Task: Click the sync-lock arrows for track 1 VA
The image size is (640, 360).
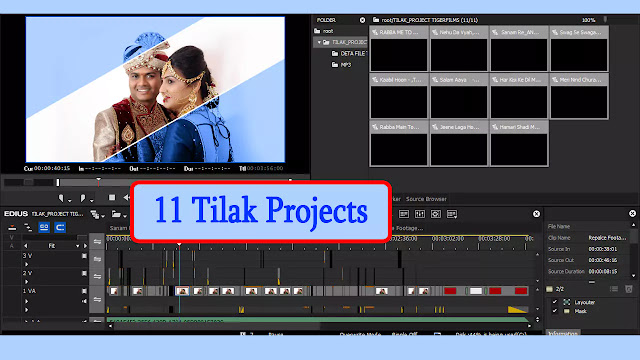Action: point(97,300)
